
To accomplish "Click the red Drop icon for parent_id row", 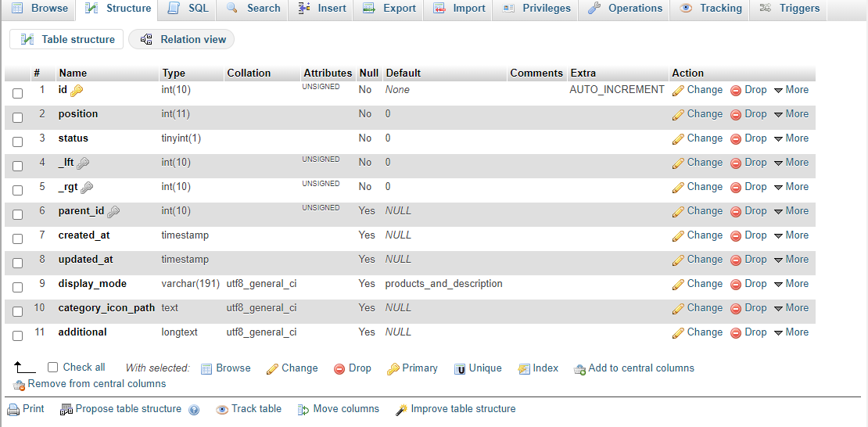I will click(736, 212).
